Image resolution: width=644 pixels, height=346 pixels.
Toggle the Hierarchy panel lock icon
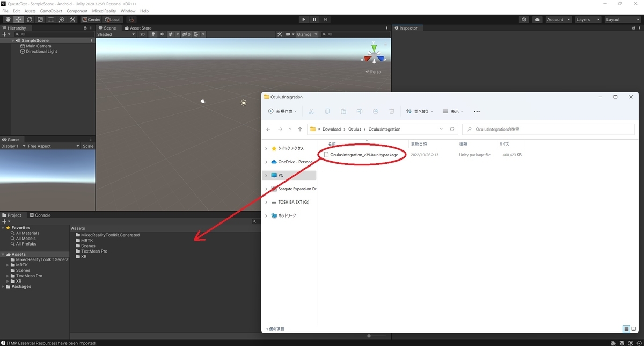point(85,28)
